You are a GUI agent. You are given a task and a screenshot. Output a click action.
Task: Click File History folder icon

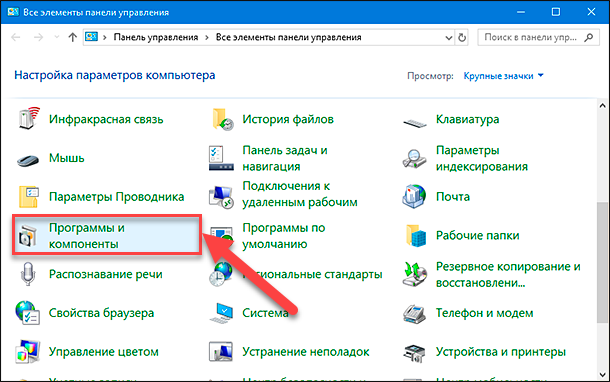click(223, 119)
